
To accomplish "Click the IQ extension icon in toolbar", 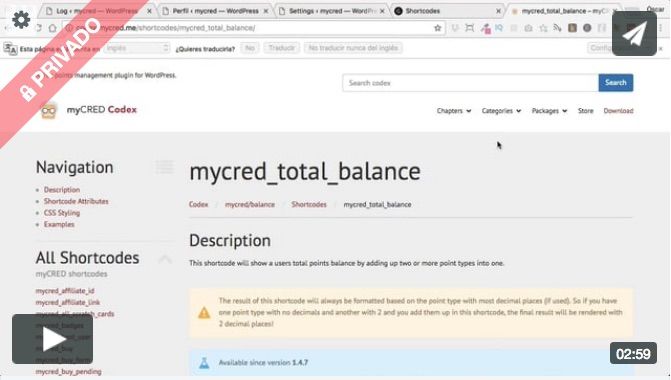I will tap(499, 28).
